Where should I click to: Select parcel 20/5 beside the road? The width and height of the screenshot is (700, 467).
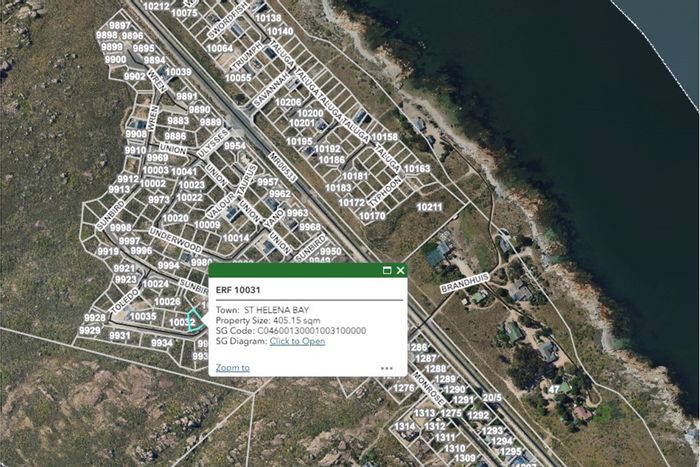(x=492, y=397)
